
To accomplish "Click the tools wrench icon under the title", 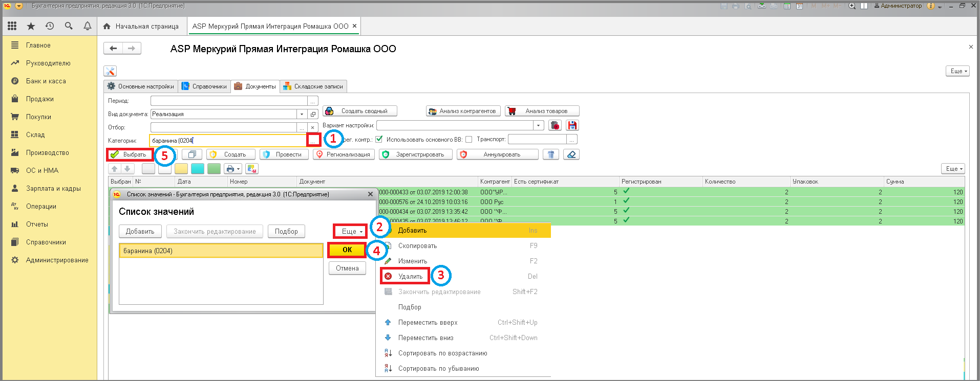I will [110, 71].
